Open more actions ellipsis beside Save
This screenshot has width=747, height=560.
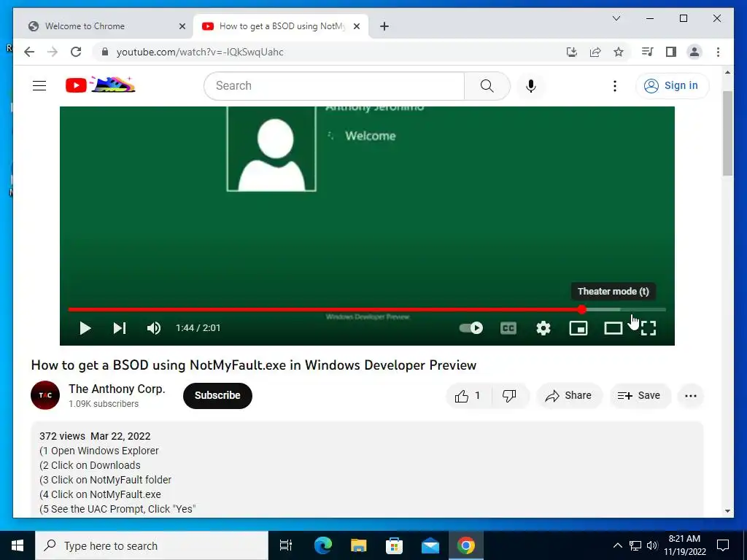pos(690,396)
